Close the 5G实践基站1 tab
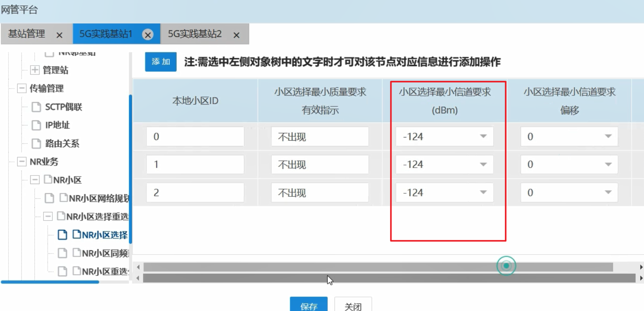 coord(147,35)
